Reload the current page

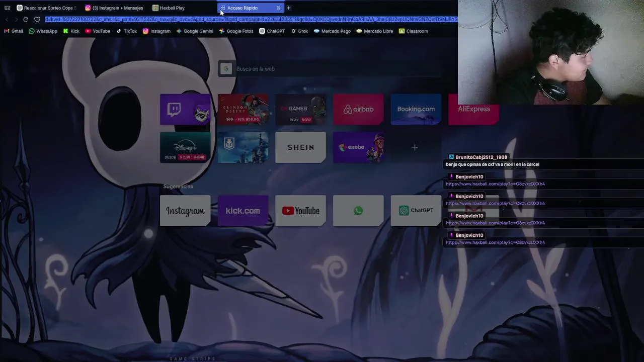click(x=26, y=20)
